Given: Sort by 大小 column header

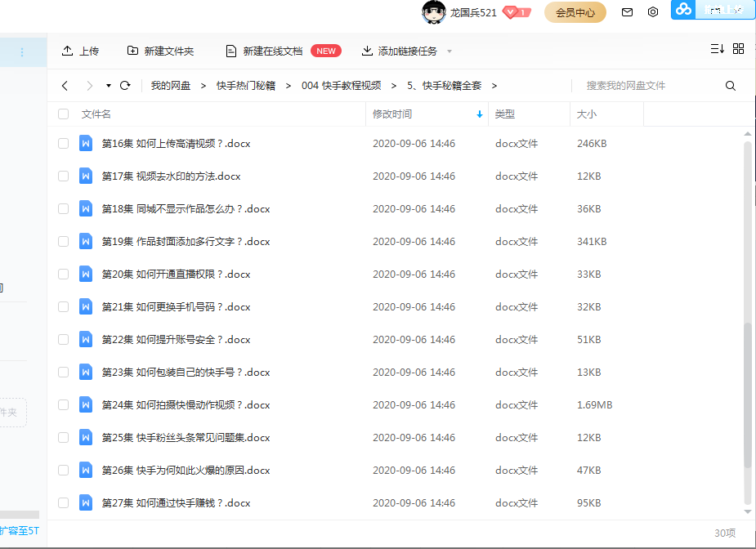Looking at the screenshot, I should (x=587, y=114).
